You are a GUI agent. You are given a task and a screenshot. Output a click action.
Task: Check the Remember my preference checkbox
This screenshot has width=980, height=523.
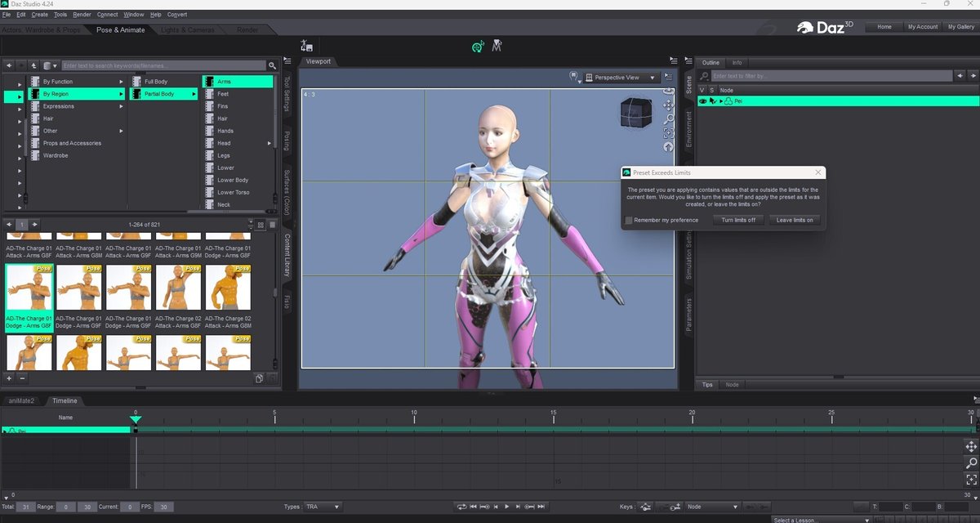[x=629, y=220]
